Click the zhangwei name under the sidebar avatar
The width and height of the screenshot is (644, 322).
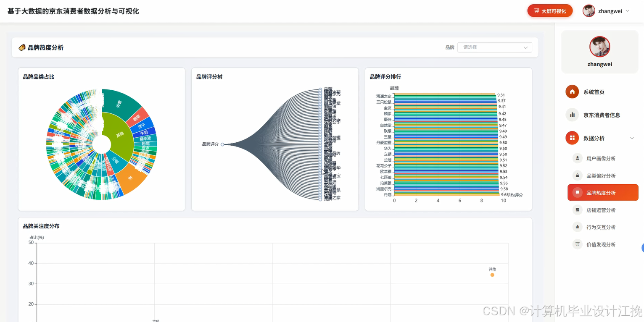(x=600, y=64)
